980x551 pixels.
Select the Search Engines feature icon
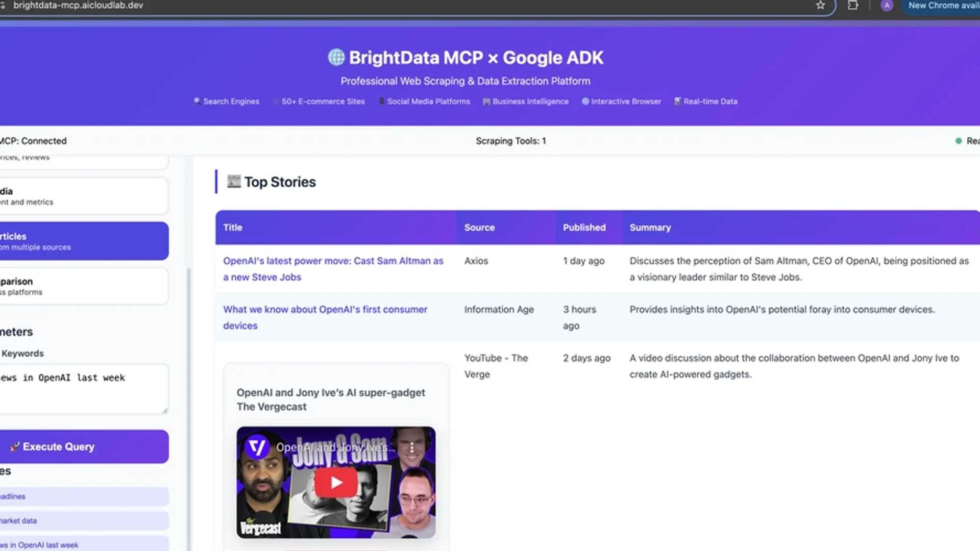click(197, 101)
